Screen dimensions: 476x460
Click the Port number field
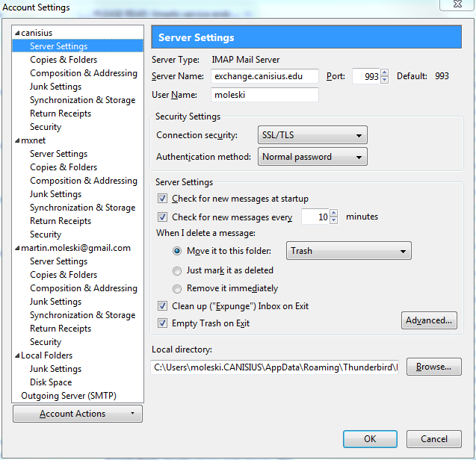tap(366, 76)
